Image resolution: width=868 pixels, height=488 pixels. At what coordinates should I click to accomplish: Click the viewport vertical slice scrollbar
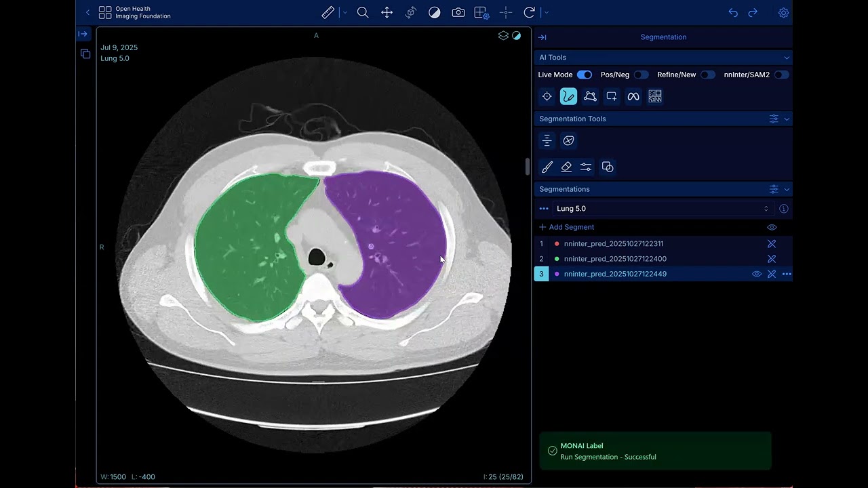click(527, 167)
